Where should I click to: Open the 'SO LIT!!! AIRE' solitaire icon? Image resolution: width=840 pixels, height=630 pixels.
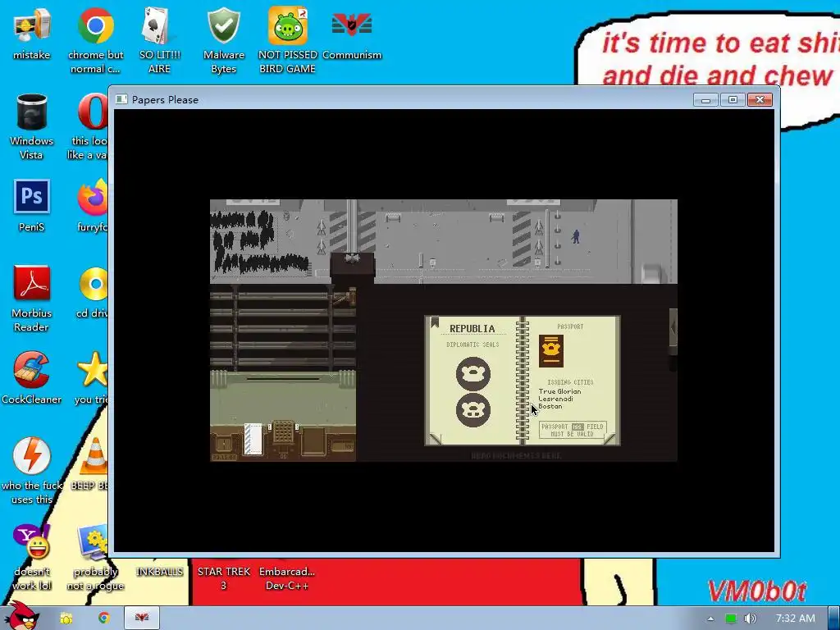pos(159,40)
